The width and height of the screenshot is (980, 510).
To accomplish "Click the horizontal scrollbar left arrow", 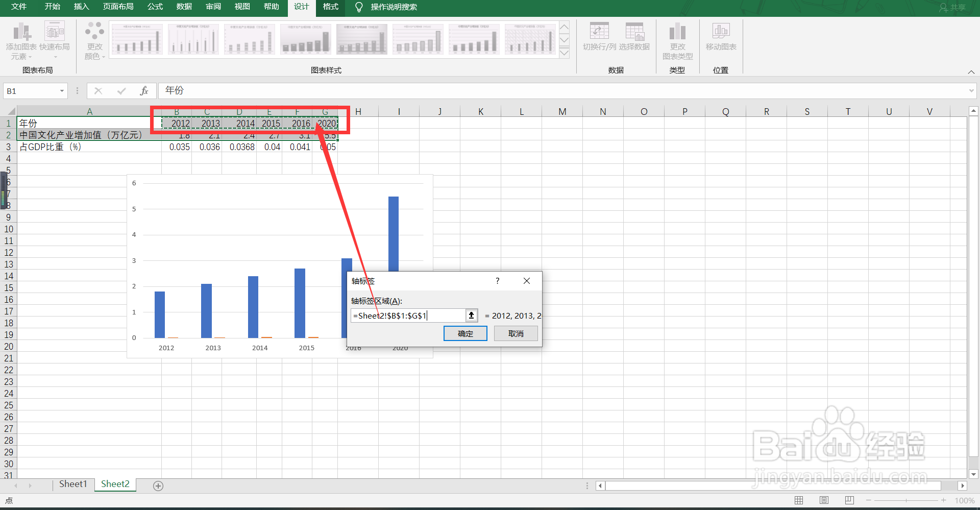I will pyautogui.click(x=600, y=486).
